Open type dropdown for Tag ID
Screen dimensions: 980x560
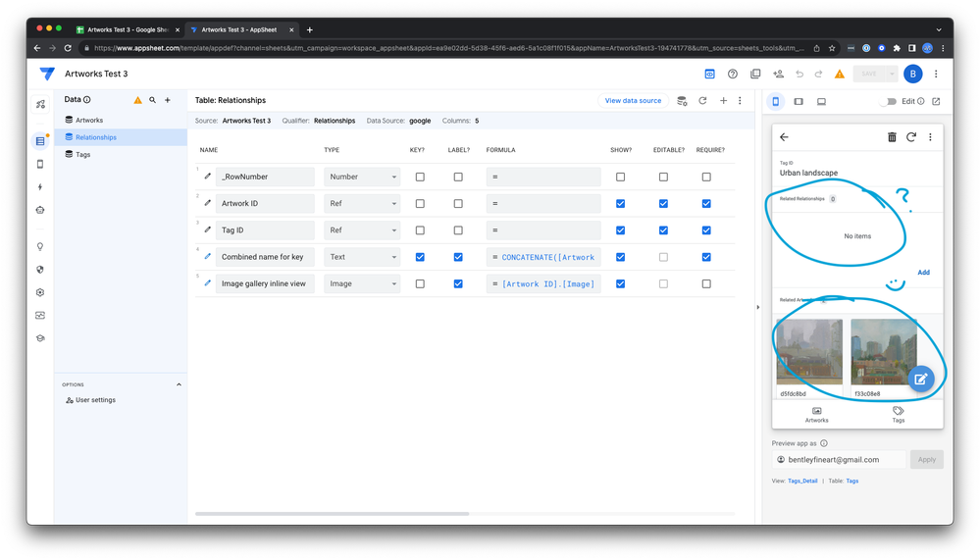point(362,230)
